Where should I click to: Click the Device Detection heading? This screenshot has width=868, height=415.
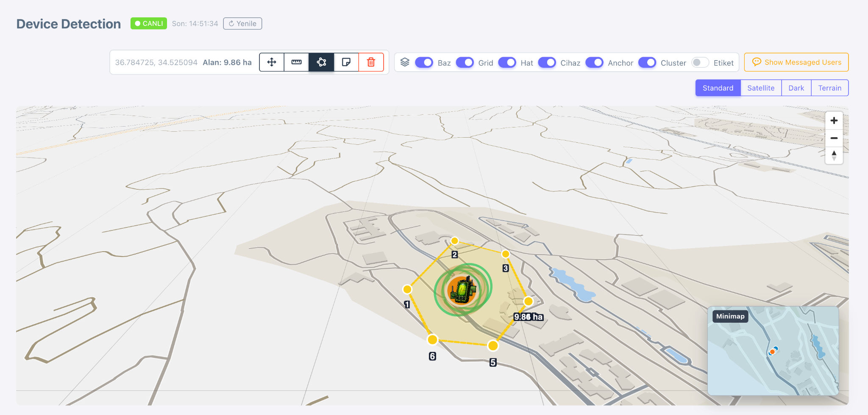[x=69, y=24]
